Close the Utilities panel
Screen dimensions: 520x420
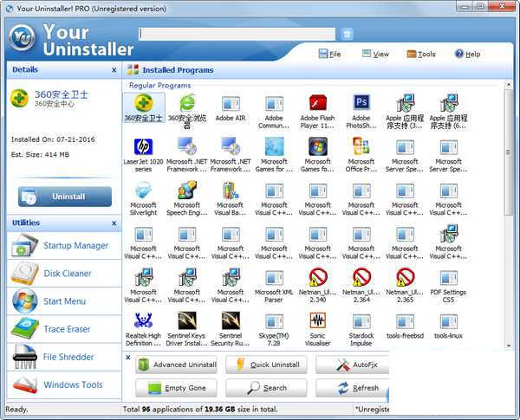114,223
